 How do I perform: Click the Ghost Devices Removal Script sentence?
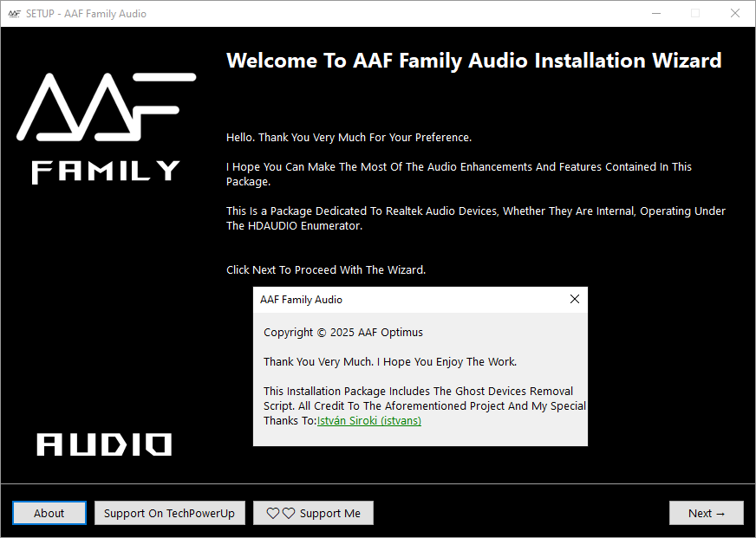tap(424, 405)
